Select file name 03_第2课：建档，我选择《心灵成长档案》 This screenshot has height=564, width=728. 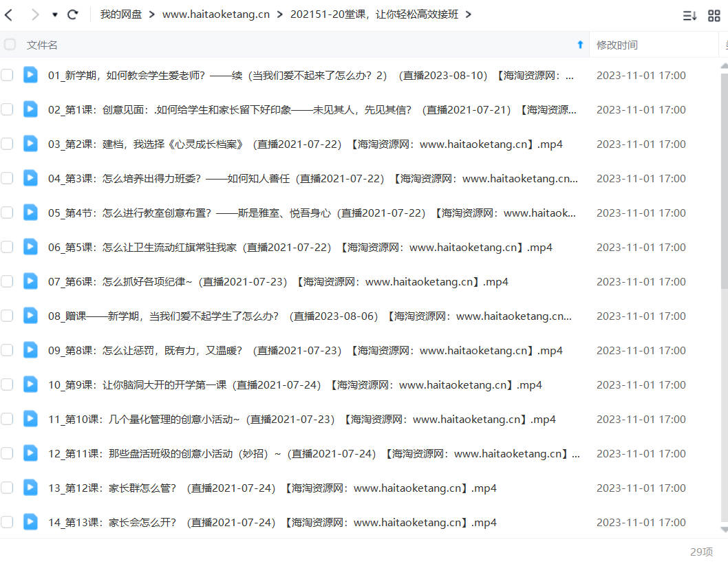coord(305,144)
